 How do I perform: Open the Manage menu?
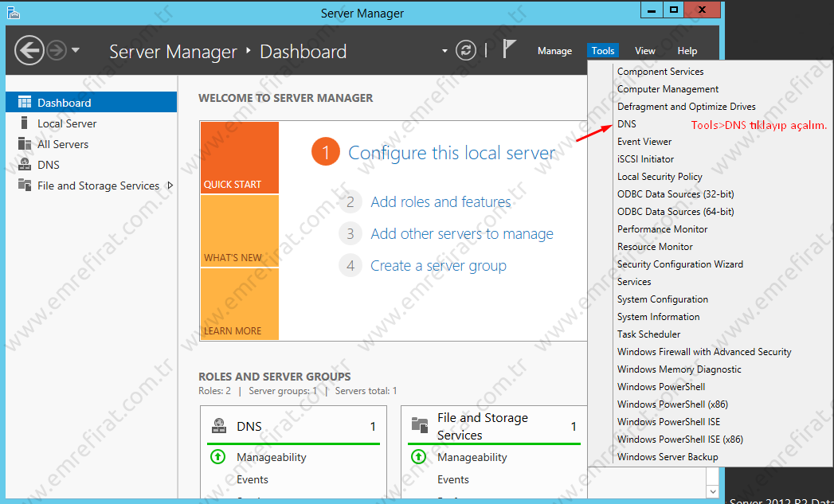pyautogui.click(x=554, y=51)
